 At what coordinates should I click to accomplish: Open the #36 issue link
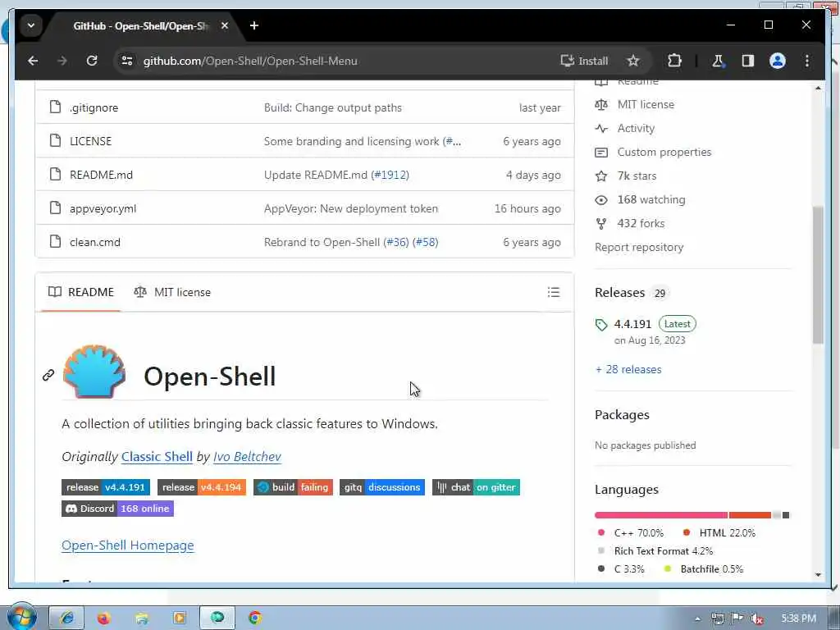(x=396, y=242)
